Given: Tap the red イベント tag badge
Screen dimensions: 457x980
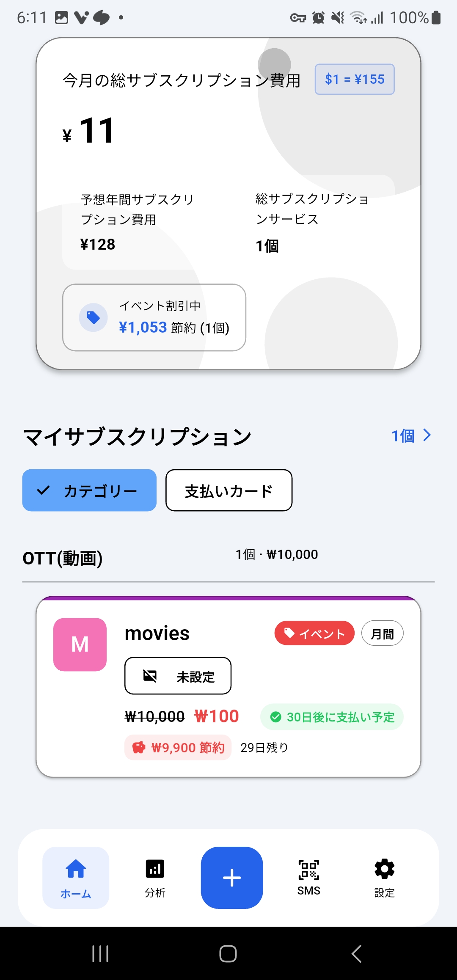Looking at the screenshot, I should click(314, 633).
